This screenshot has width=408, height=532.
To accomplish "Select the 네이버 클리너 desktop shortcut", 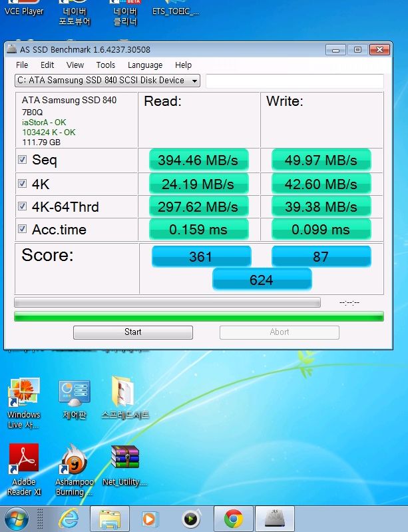I will pyautogui.click(x=125, y=13).
